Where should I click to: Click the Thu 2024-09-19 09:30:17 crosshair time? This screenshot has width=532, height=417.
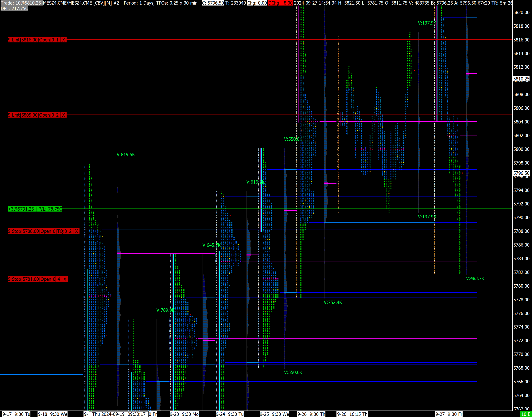(x=119, y=414)
